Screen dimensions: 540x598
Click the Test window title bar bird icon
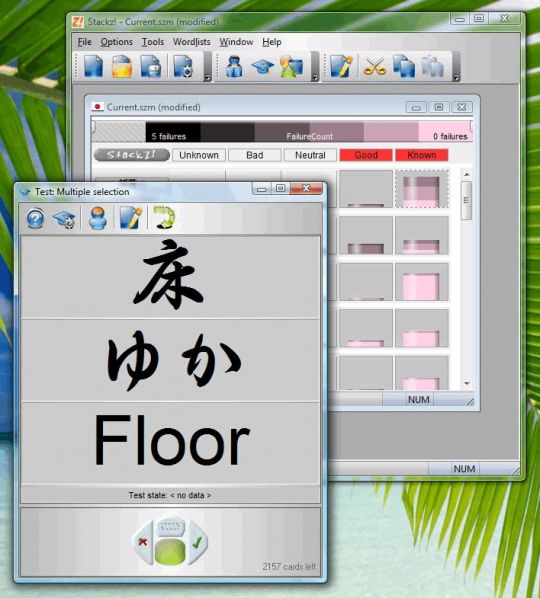(x=25, y=191)
